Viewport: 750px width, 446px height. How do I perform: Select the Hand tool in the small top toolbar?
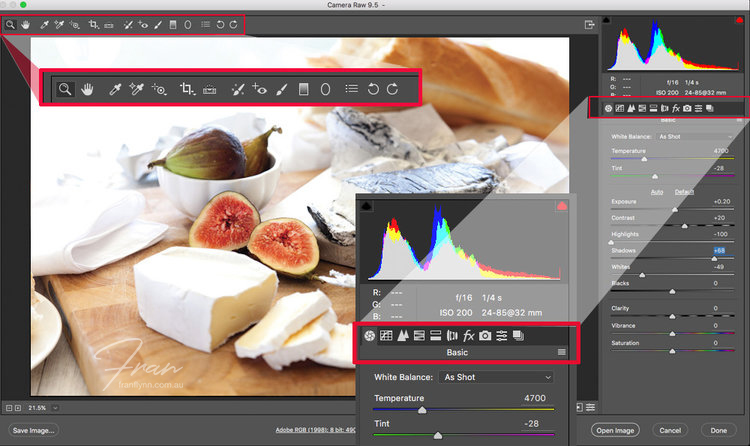tap(25, 24)
